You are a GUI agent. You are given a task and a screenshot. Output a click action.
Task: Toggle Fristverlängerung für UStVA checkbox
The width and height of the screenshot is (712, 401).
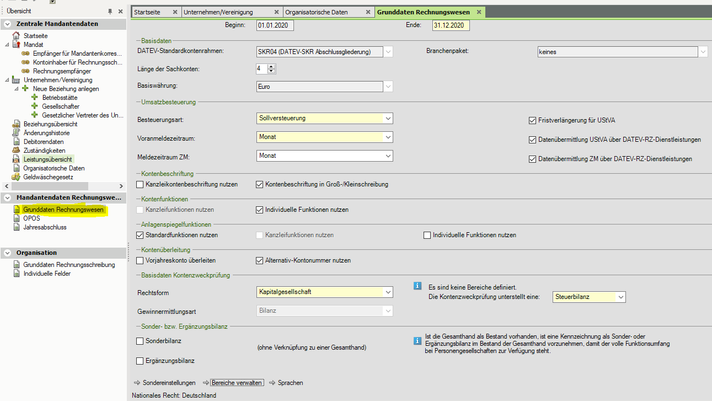(x=532, y=120)
